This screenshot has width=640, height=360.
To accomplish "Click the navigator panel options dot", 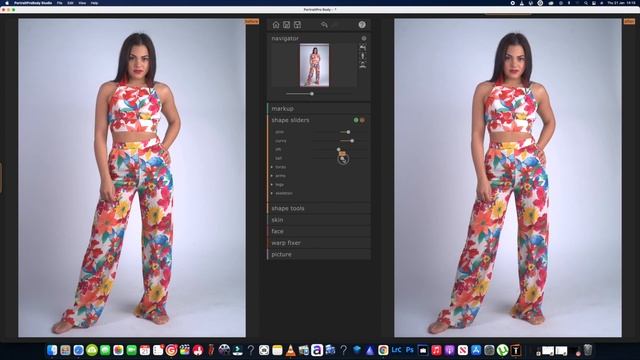I will [364, 38].
